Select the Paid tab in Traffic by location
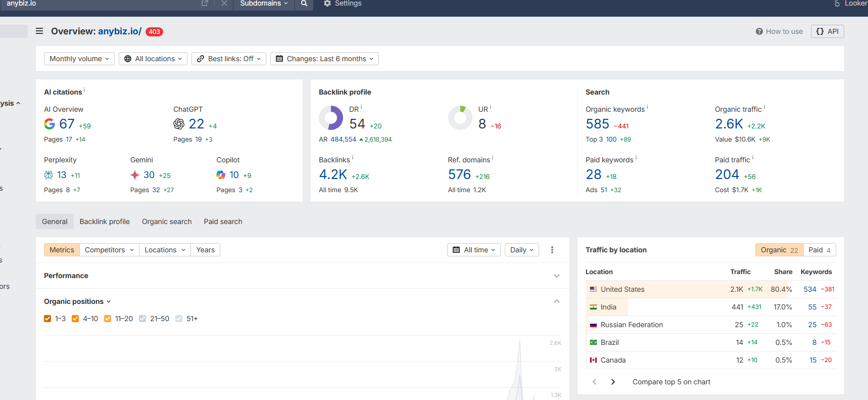 tap(819, 250)
